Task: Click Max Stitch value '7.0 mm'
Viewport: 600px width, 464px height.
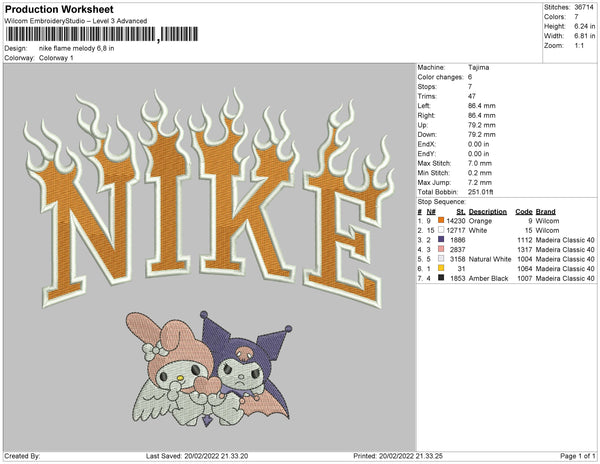Action: (x=479, y=163)
